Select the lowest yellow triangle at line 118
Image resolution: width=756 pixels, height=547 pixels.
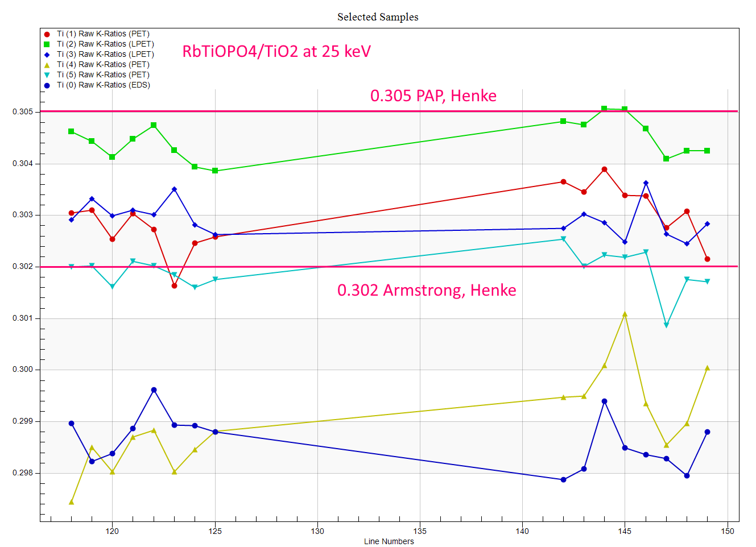tap(71, 502)
